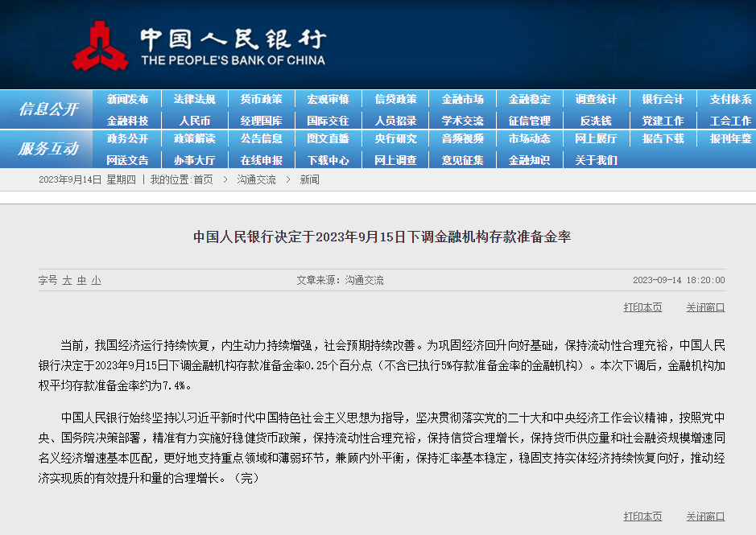Open the 政策解读 link
Screen dimensions: 756x535
pos(194,139)
